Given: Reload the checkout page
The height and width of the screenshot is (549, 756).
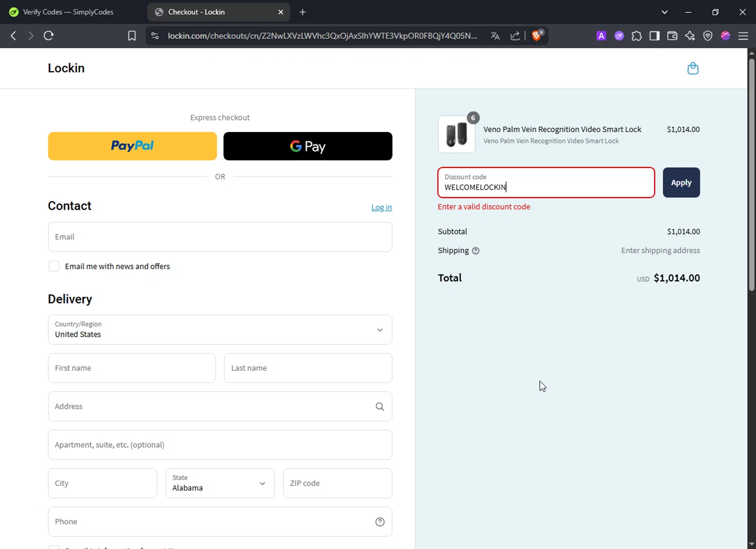Looking at the screenshot, I should click(x=48, y=36).
